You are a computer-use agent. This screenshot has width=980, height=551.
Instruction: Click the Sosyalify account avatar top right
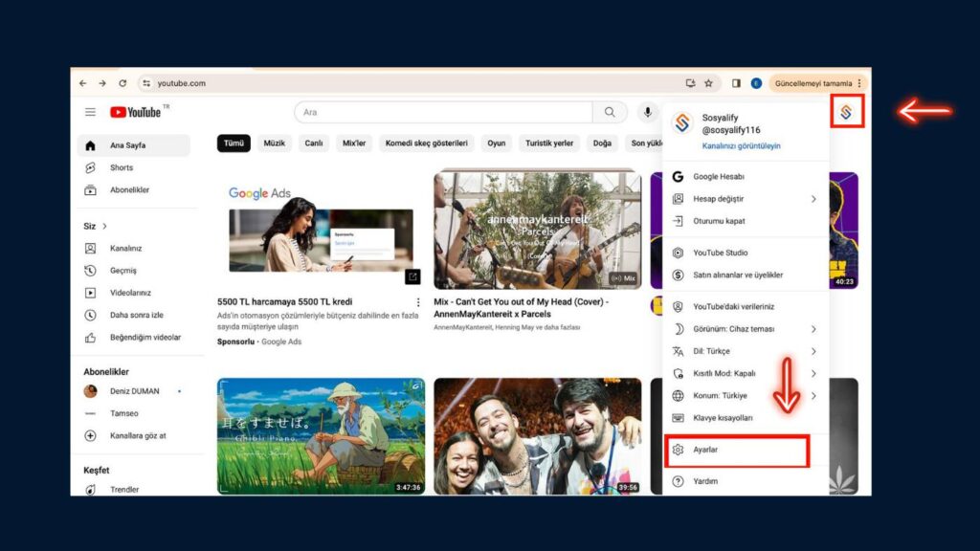(846, 112)
